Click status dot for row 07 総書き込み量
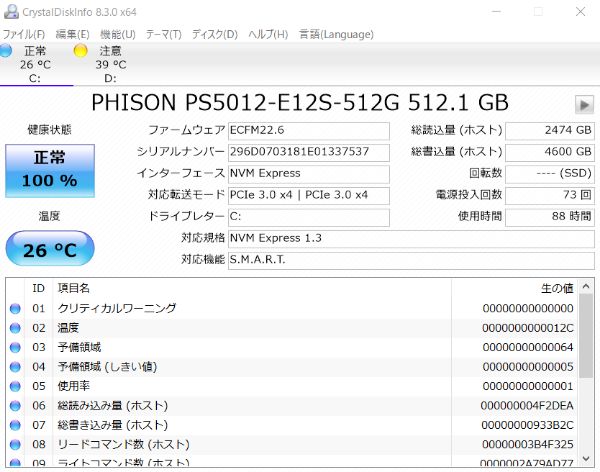Image resolution: width=600 pixels, height=472 pixels. (15, 425)
